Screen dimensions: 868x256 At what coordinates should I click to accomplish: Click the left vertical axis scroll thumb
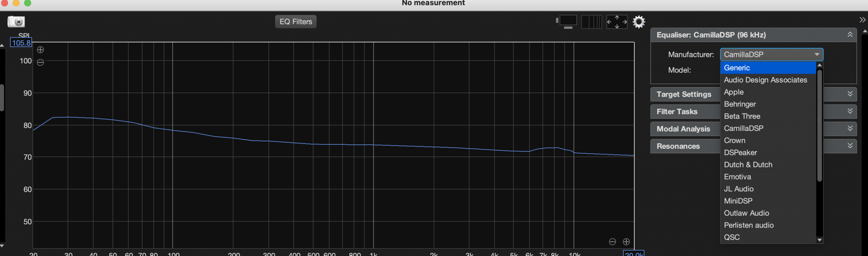click(x=2, y=98)
